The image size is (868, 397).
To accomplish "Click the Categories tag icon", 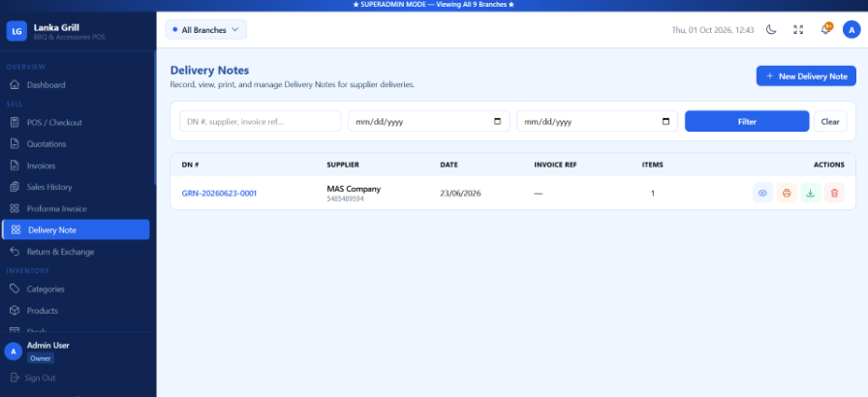I will point(15,289).
